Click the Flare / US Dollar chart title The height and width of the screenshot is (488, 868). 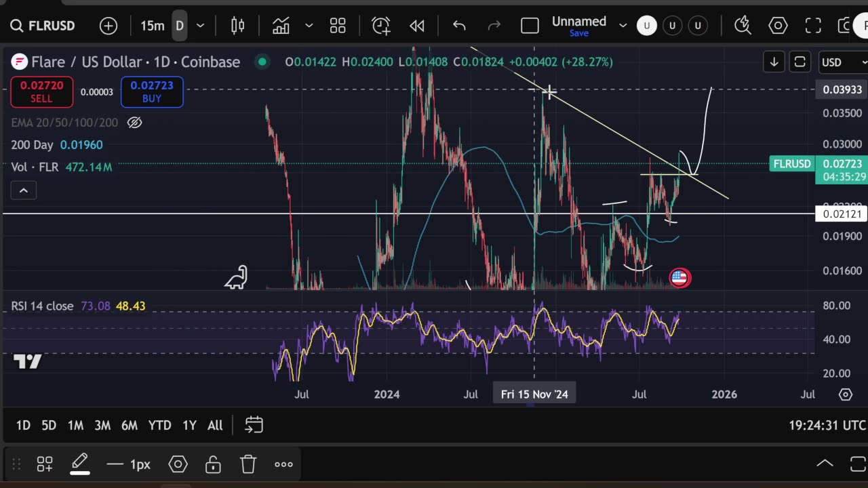(x=136, y=62)
